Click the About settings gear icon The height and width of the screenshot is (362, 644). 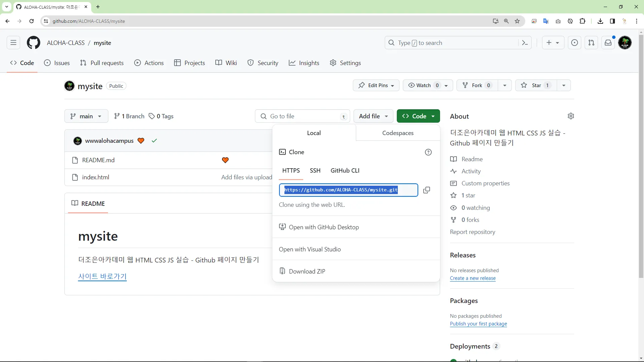pos(571,116)
